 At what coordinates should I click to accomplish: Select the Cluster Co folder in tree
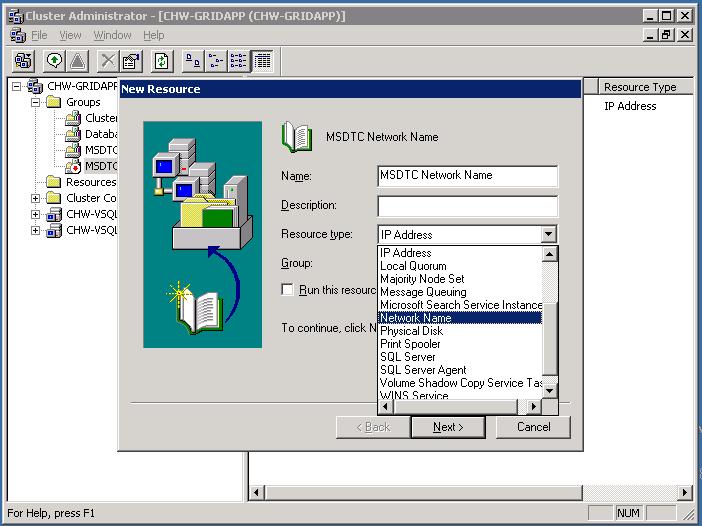91,198
